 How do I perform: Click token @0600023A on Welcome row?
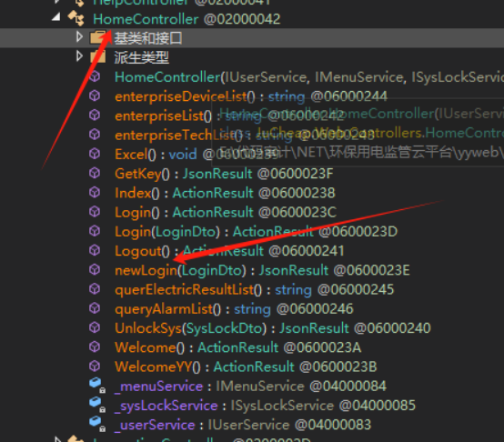pyautogui.click(x=322, y=347)
